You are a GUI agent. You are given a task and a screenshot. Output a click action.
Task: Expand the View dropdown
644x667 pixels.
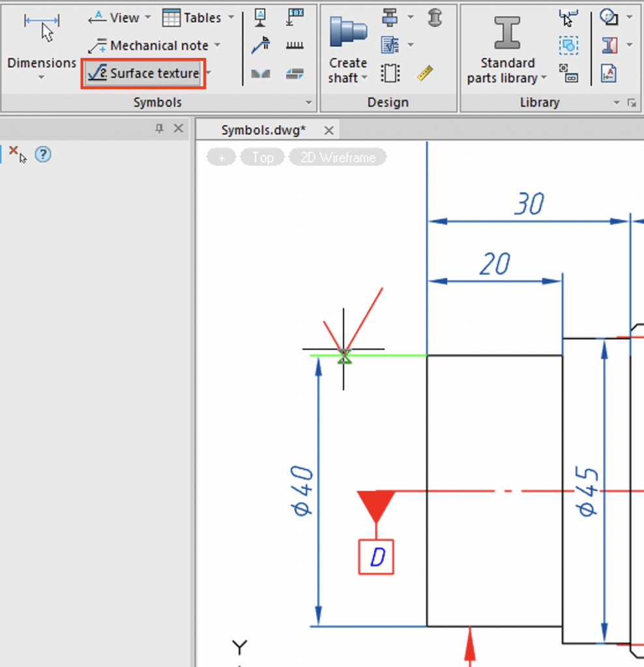[x=147, y=18]
